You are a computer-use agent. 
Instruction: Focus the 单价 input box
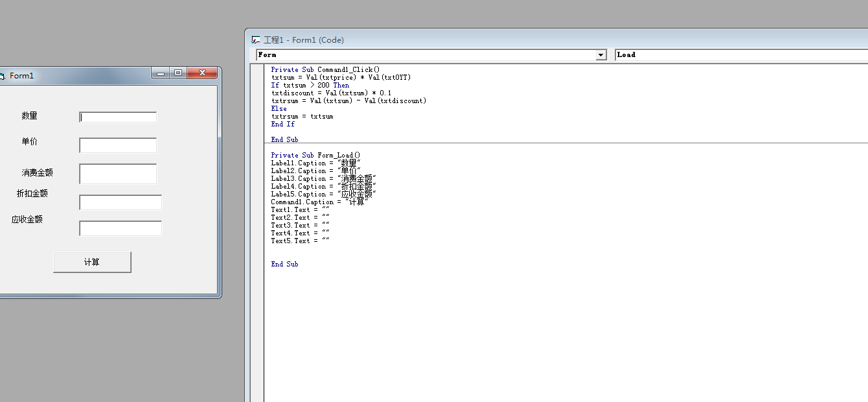point(118,145)
